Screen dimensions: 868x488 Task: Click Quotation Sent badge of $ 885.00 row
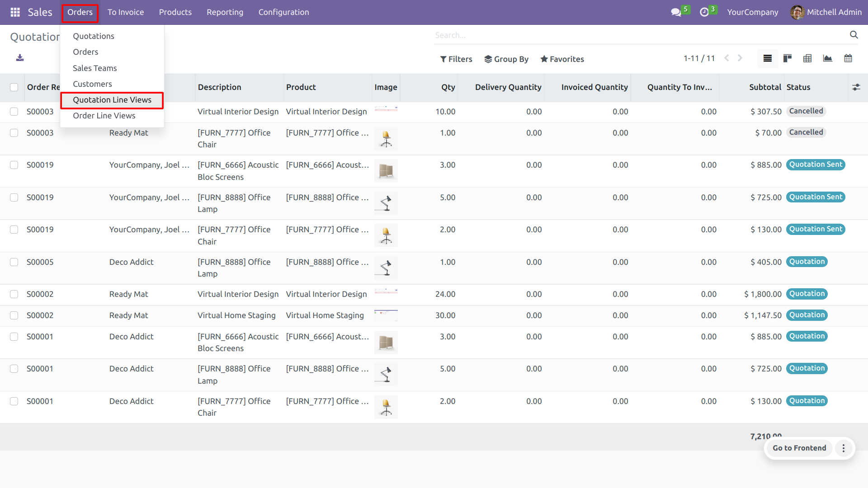[816, 164]
